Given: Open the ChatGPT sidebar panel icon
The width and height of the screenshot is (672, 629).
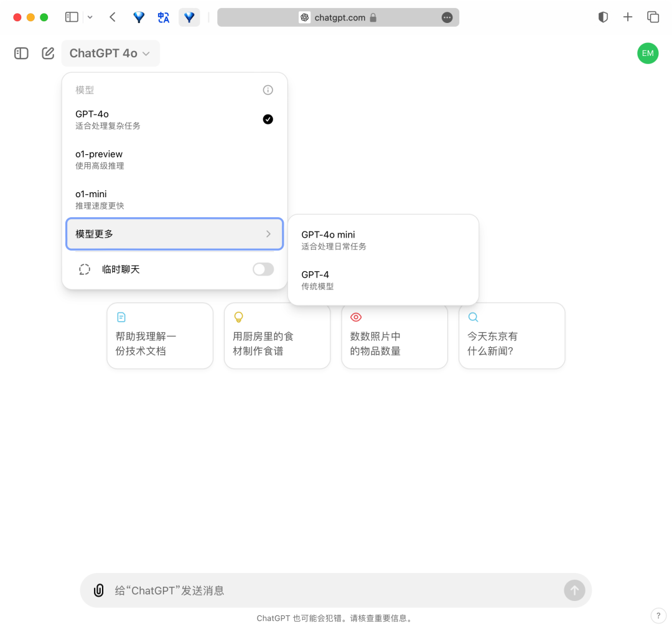Looking at the screenshot, I should pos(21,54).
